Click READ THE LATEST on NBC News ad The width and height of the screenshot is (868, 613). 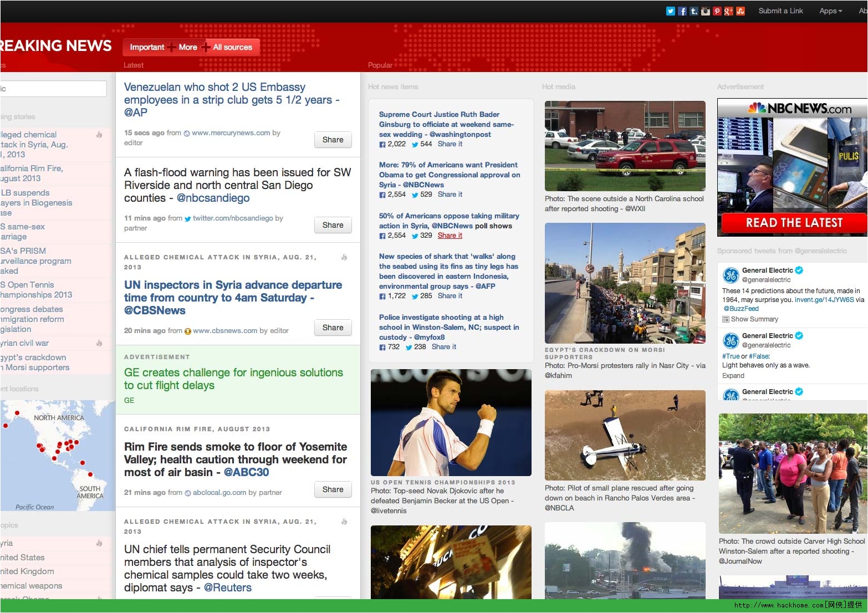[794, 223]
